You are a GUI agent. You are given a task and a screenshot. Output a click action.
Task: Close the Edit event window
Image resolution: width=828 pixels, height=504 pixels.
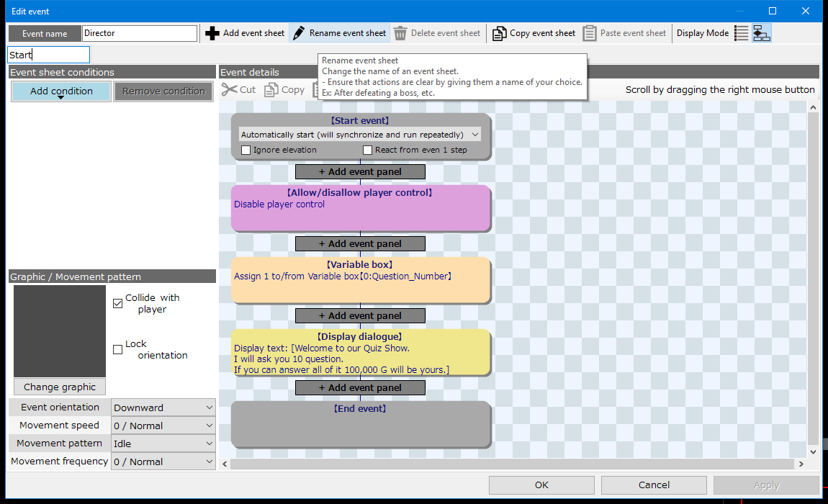(x=805, y=11)
